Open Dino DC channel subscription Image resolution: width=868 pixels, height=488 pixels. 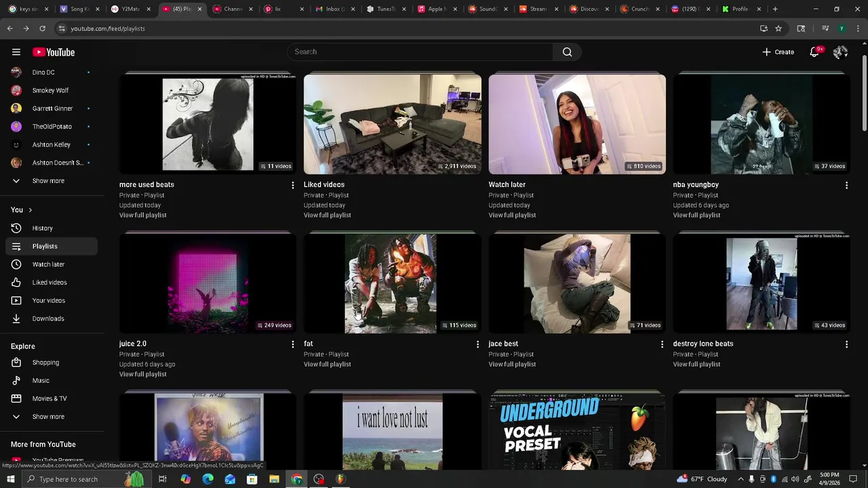pyautogui.click(x=52, y=73)
